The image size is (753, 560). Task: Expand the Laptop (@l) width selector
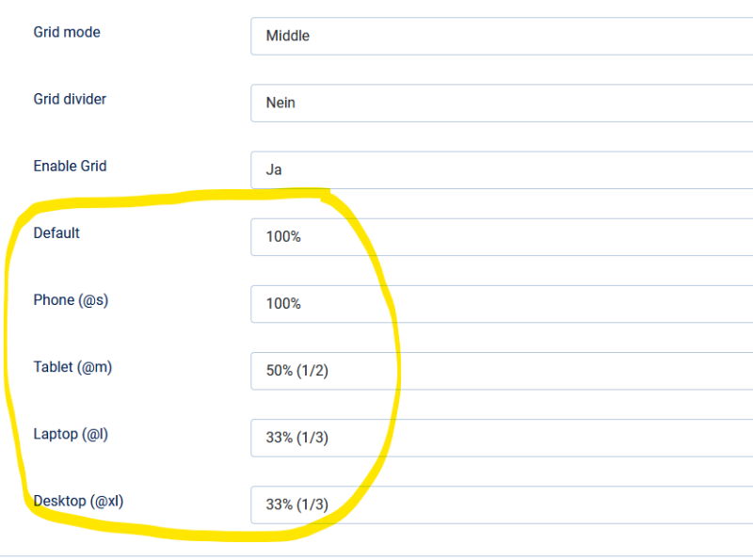pyautogui.click(x=501, y=438)
